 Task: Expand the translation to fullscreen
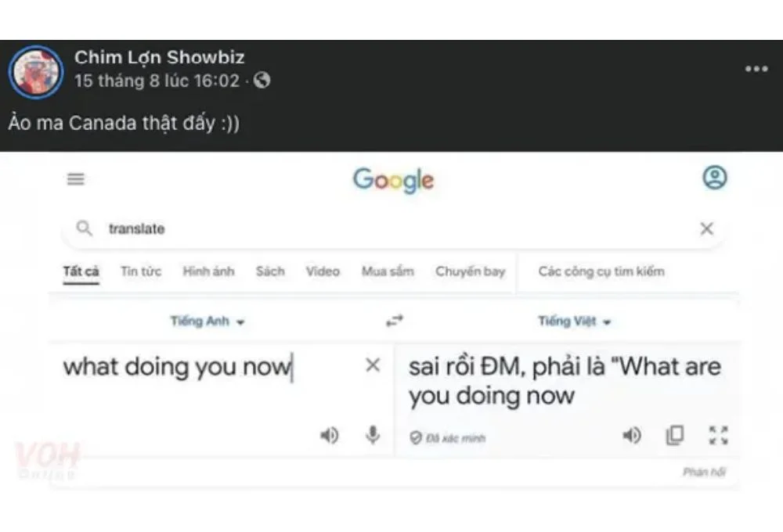pyautogui.click(x=718, y=435)
